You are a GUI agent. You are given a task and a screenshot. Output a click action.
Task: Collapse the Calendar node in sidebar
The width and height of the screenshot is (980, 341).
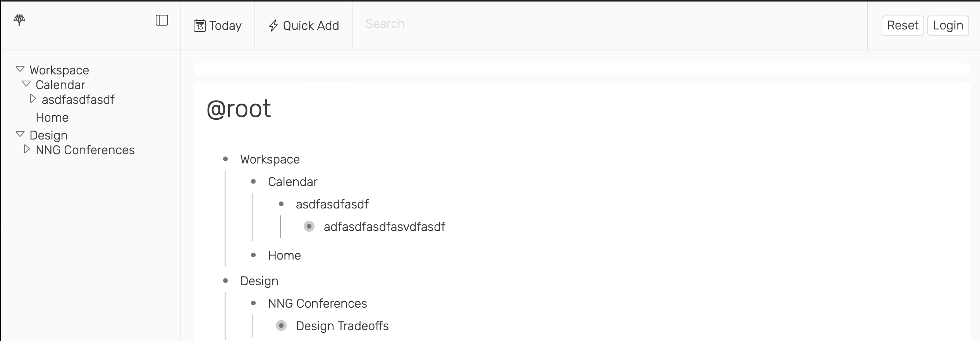26,84
